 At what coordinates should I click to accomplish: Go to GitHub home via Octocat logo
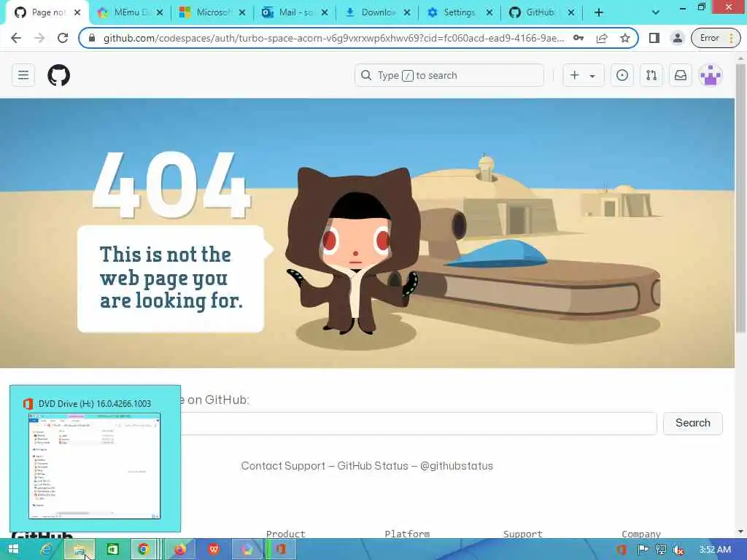point(58,75)
